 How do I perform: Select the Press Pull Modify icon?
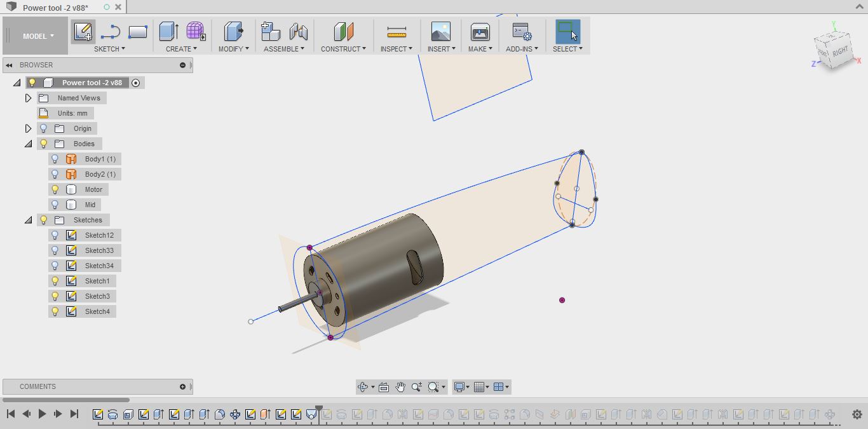tap(233, 31)
